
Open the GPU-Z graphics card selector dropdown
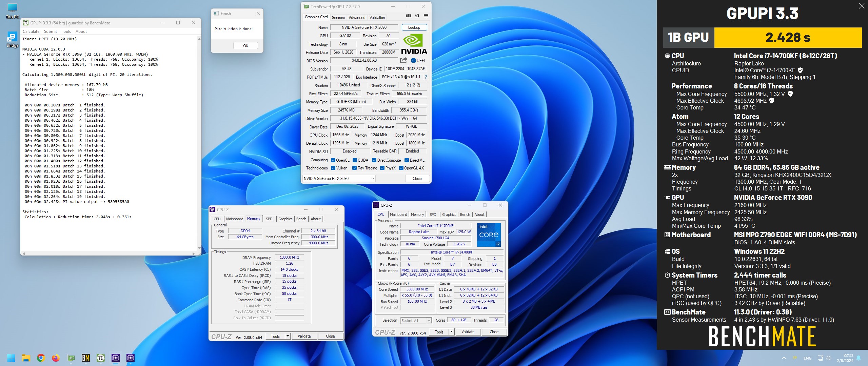click(339, 179)
